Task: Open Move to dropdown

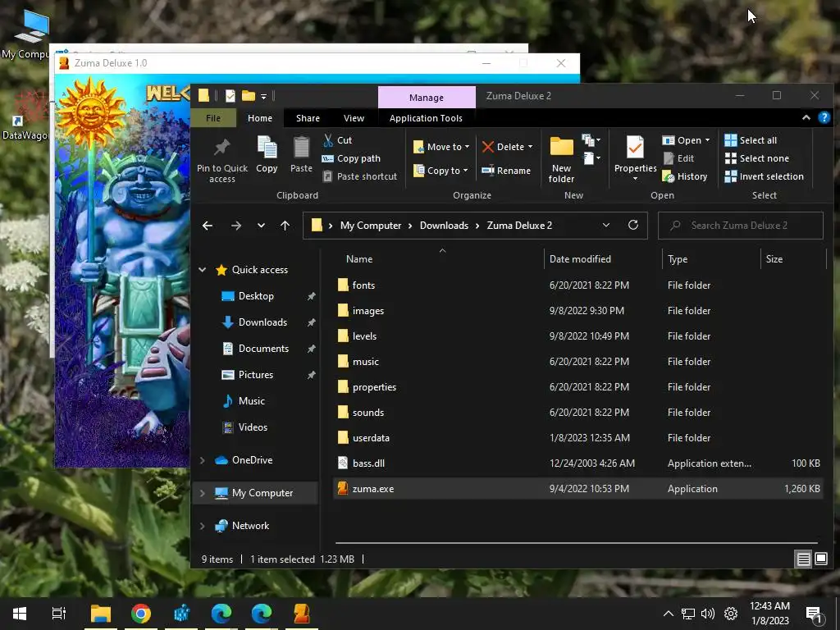Action: point(441,147)
